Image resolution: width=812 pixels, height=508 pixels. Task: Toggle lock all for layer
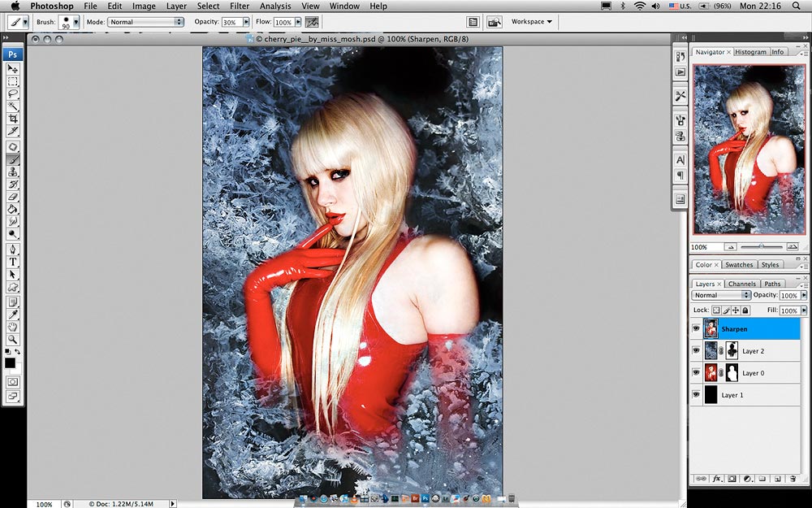coord(745,310)
